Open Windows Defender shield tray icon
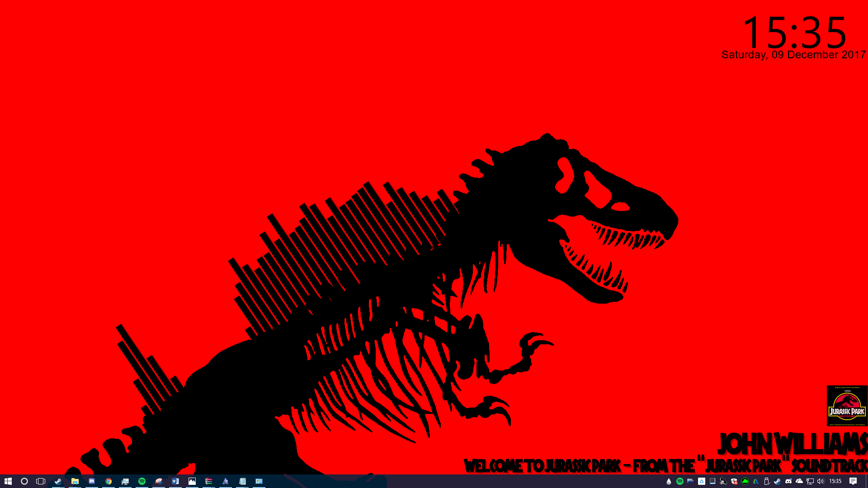The height and width of the screenshot is (488, 868). click(734, 481)
